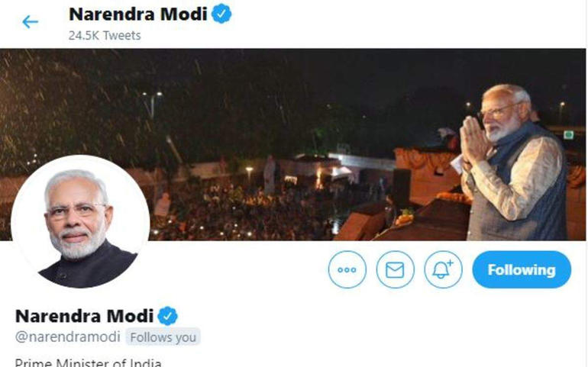588x367 pixels.
Task: Click the verified badge beside the profile name
Action: click(167, 316)
